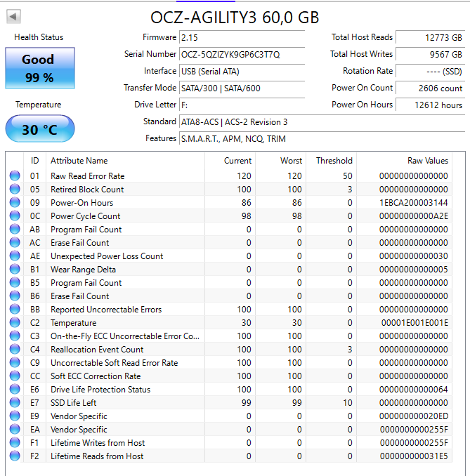Click the Firmware version field
Screen dimensions: 470x476
[x=242, y=37]
